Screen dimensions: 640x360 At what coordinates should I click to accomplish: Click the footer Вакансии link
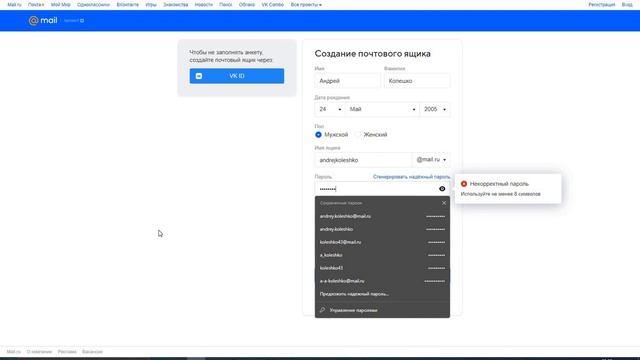(92, 351)
